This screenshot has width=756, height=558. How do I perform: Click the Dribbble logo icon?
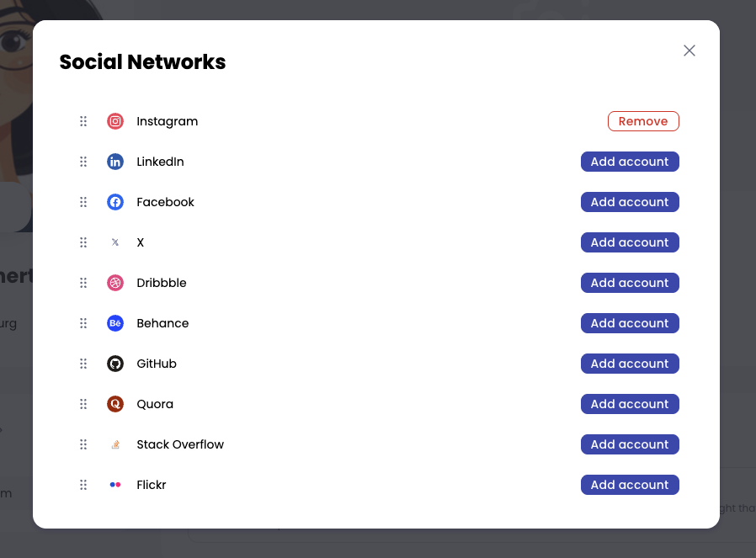115,283
